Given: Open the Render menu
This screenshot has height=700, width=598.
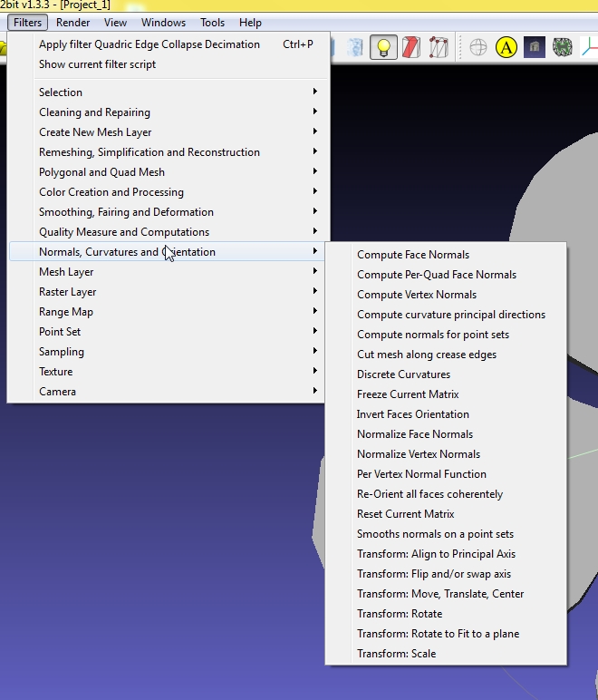Looking at the screenshot, I should point(72,23).
